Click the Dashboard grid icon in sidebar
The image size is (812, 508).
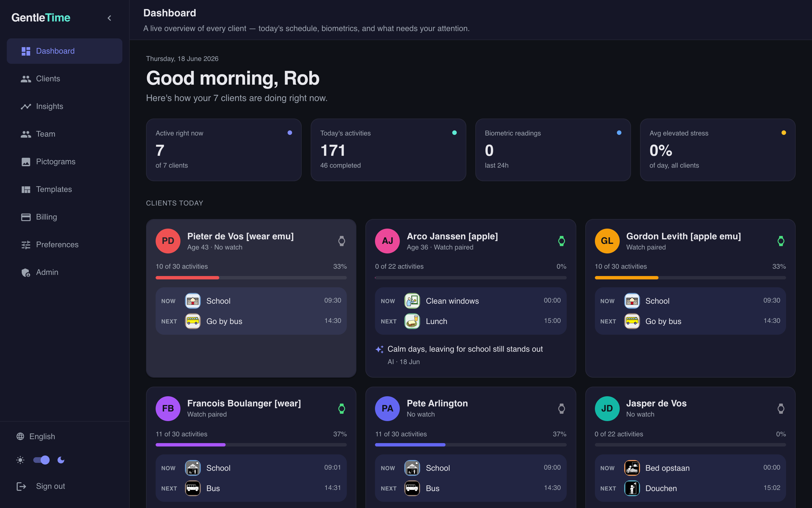(x=26, y=51)
